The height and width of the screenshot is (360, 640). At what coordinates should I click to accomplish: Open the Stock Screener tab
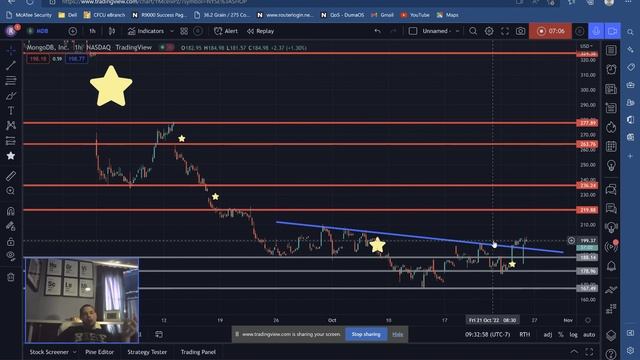coord(49,352)
